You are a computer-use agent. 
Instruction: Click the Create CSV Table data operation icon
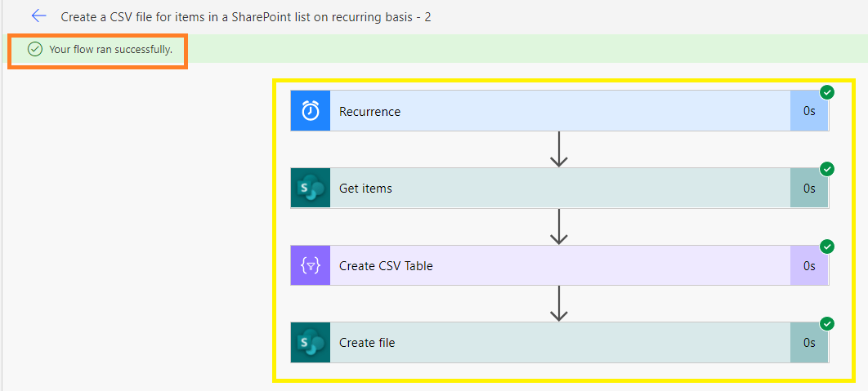click(x=311, y=265)
